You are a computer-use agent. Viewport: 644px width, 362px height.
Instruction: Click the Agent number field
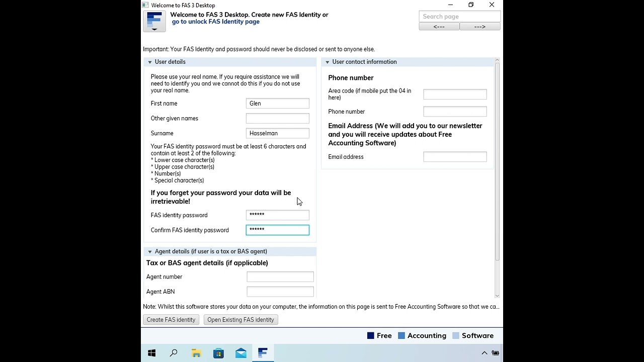click(x=280, y=277)
